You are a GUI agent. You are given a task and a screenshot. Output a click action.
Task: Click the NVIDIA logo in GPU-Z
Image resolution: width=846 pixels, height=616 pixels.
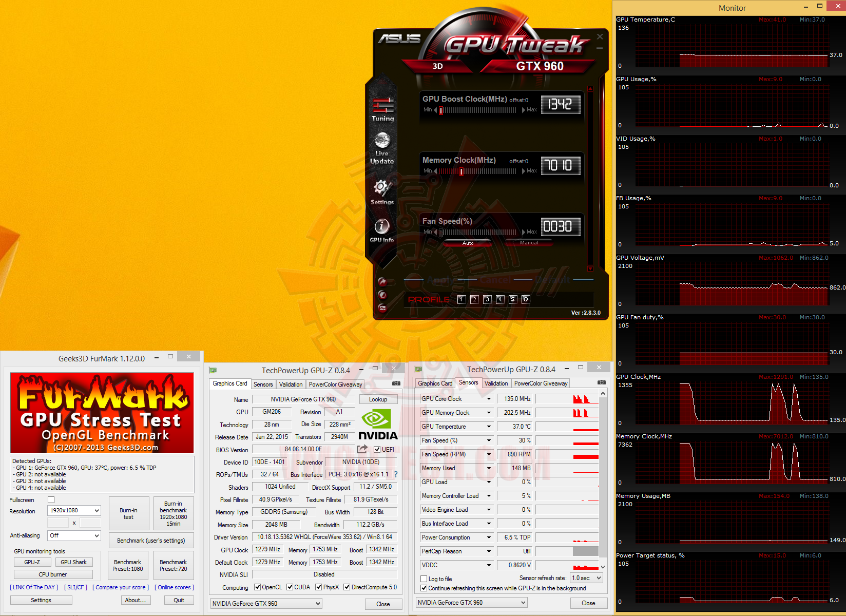click(x=378, y=425)
